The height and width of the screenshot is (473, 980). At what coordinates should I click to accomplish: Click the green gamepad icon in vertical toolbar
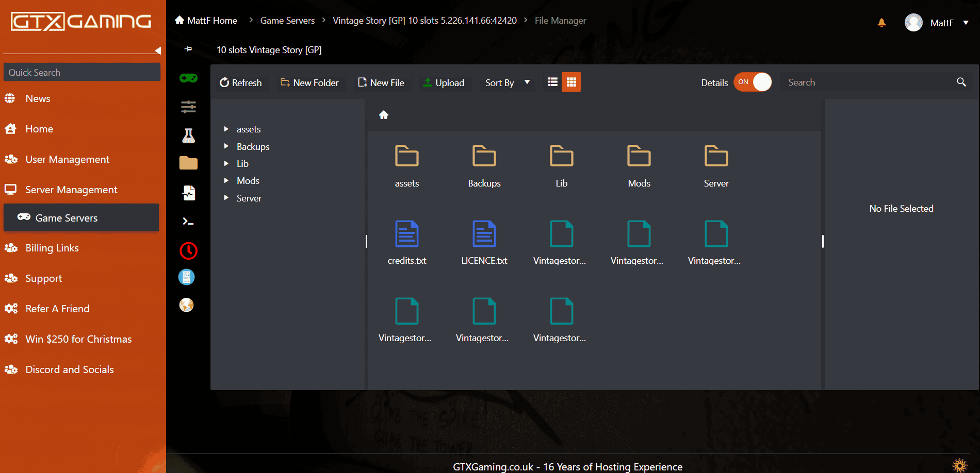(x=188, y=78)
